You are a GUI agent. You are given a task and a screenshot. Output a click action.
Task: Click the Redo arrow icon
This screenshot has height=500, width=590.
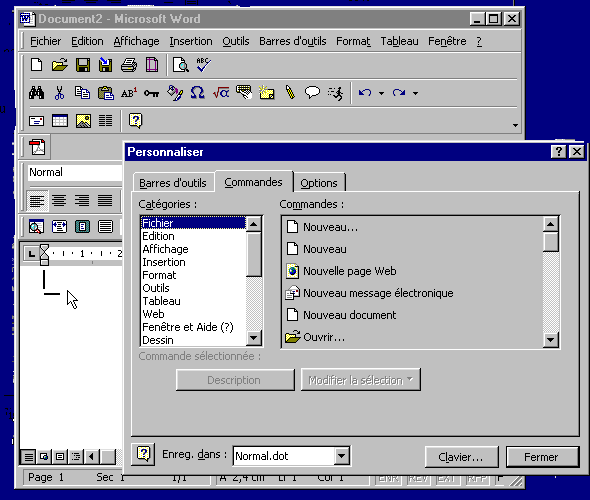399,93
